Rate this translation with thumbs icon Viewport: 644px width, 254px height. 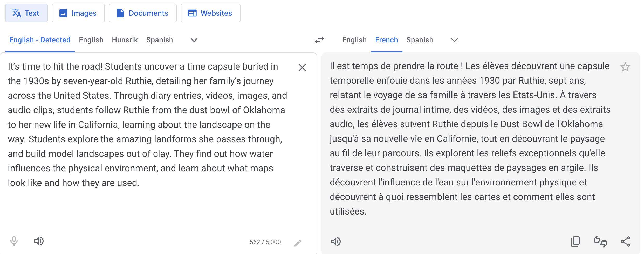click(x=600, y=242)
